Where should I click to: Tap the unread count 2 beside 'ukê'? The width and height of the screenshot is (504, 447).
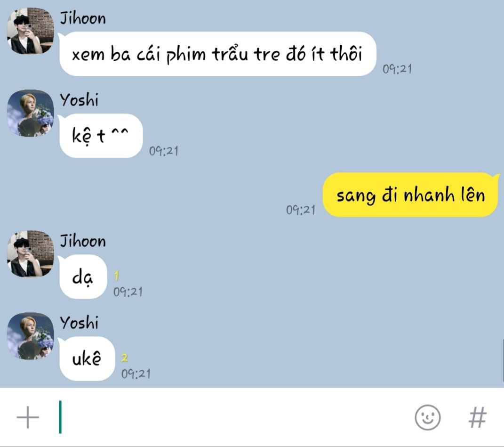tap(124, 357)
